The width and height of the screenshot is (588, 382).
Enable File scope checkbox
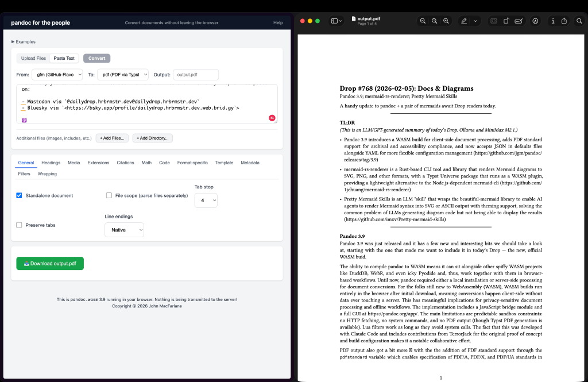coord(109,195)
